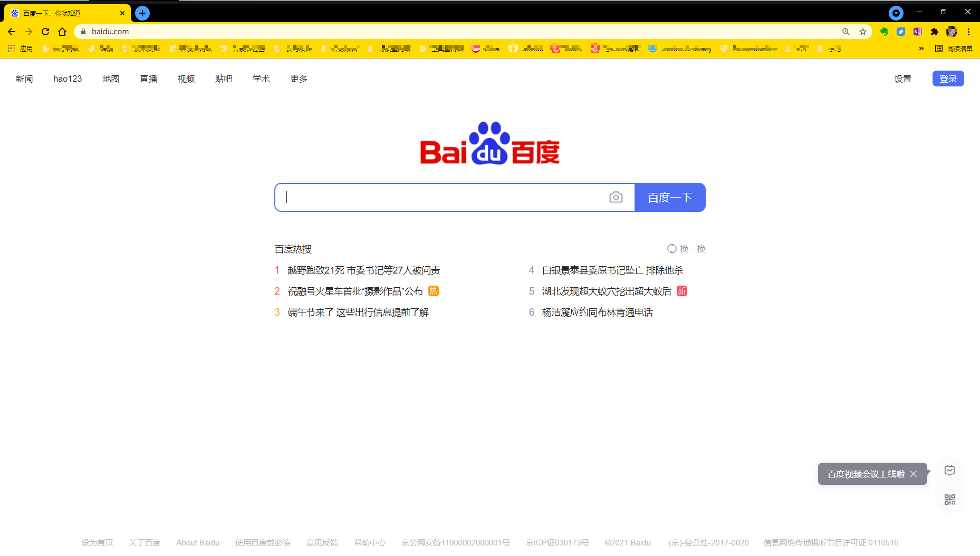Image resolution: width=980 pixels, height=556 pixels.
Task: Click the Baidu logo
Action: click(490, 143)
